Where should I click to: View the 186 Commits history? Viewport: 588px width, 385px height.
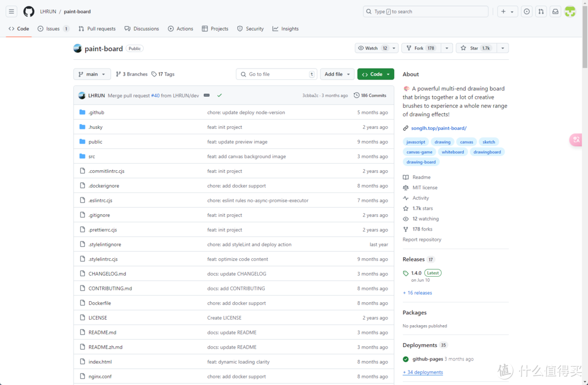click(370, 95)
